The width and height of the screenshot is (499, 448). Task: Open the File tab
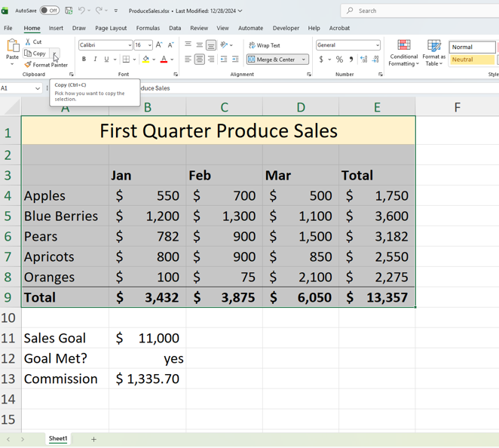pyautogui.click(x=8, y=28)
